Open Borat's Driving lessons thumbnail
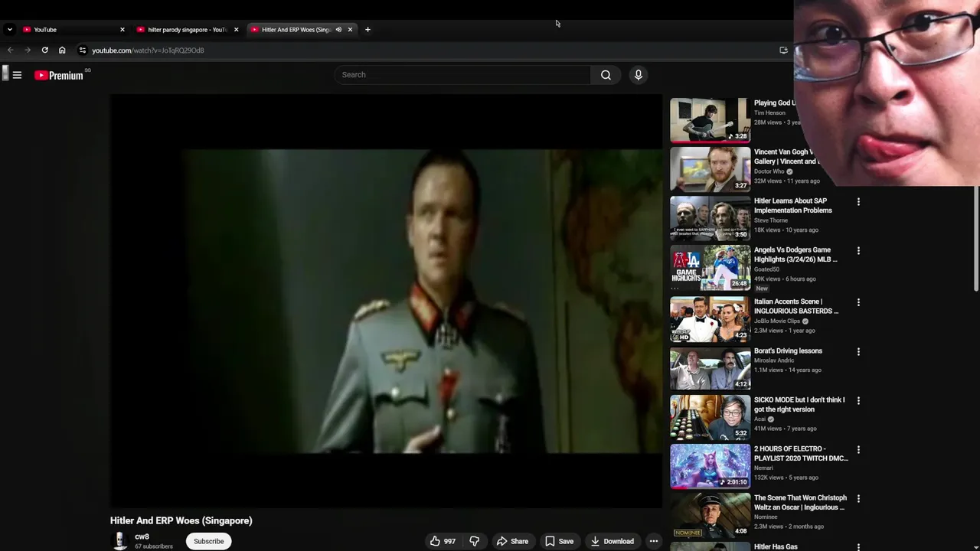 (710, 368)
